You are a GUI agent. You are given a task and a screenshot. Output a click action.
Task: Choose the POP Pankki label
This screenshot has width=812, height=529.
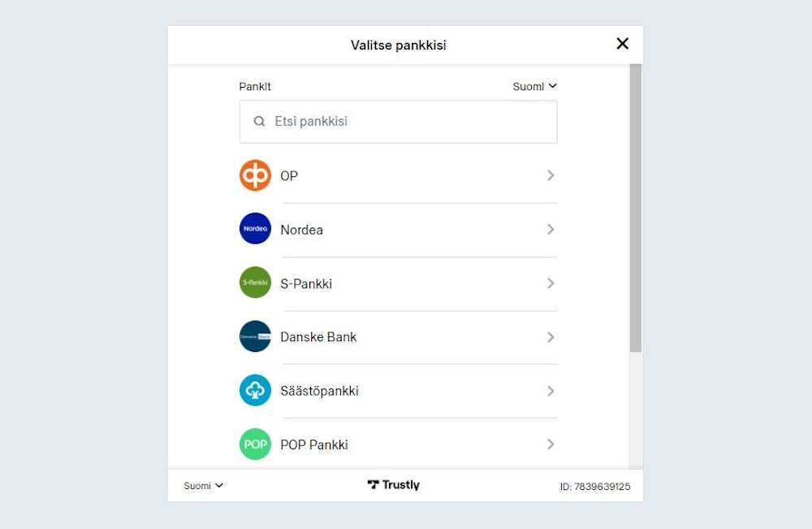pos(314,444)
